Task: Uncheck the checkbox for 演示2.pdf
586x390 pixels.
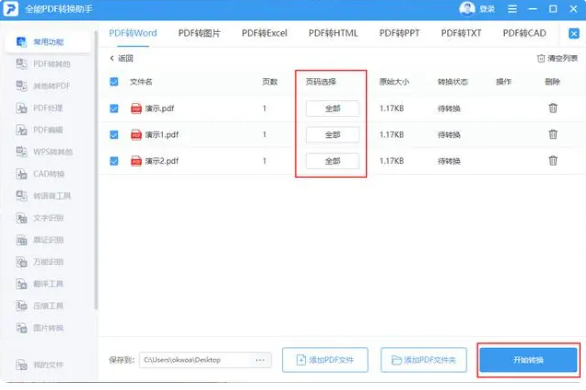Action: pos(114,161)
